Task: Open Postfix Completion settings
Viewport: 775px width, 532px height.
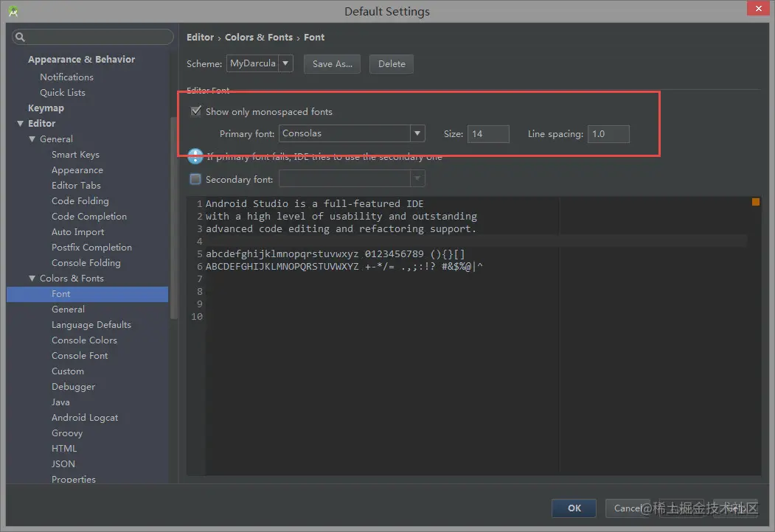Action: (92, 248)
